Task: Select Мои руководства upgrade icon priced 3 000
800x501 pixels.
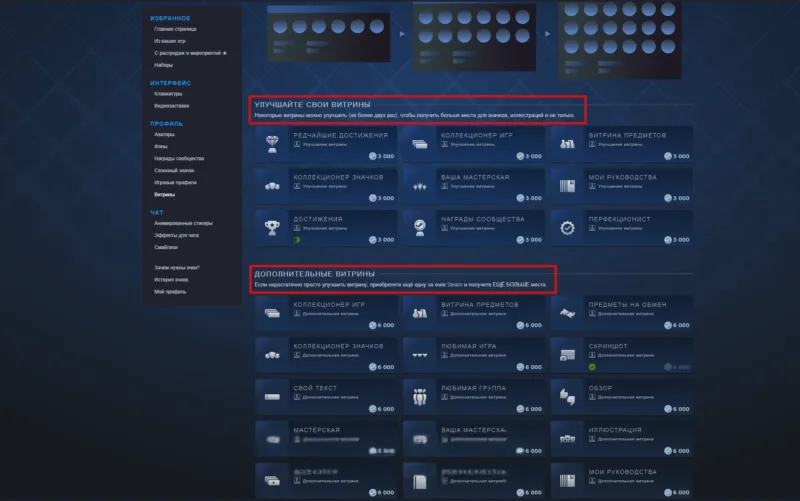Action: click(567, 186)
